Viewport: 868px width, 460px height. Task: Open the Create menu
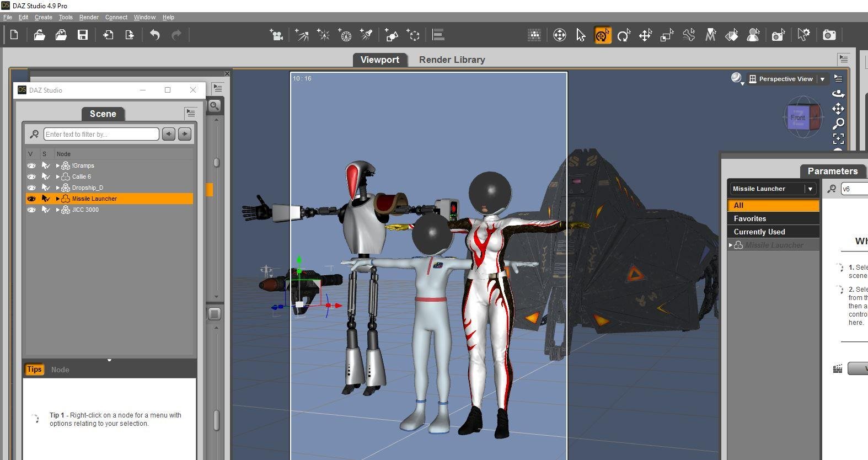(x=44, y=17)
